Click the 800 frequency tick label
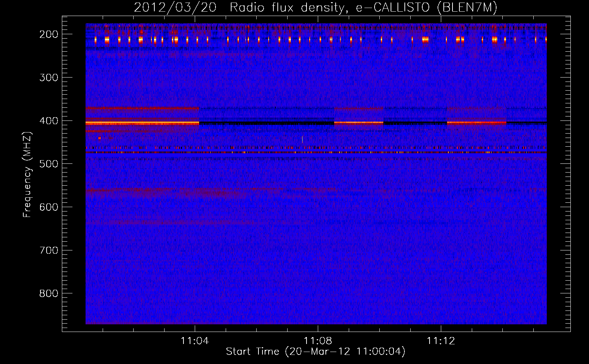Viewport: 589px width, 364px height. 48,293
